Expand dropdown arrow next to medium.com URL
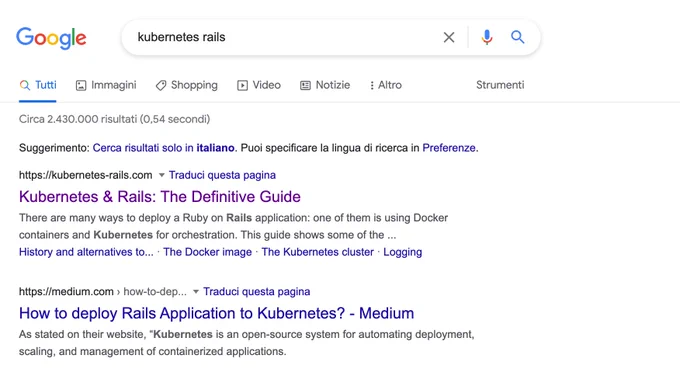The image size is (680, 383). pyautogui.click(x=196, y=291)
